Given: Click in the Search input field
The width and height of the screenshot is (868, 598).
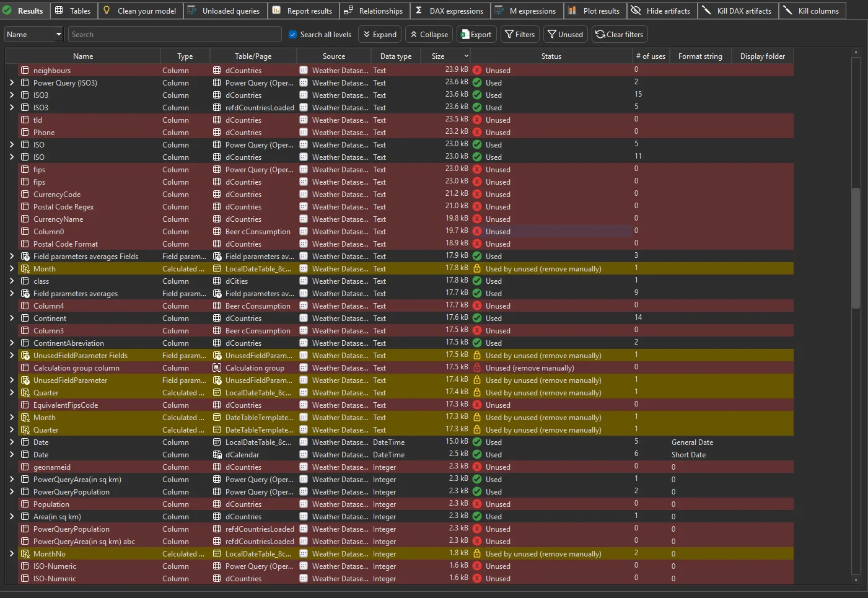Looking at the screenshot, I should tap(174, 35).
